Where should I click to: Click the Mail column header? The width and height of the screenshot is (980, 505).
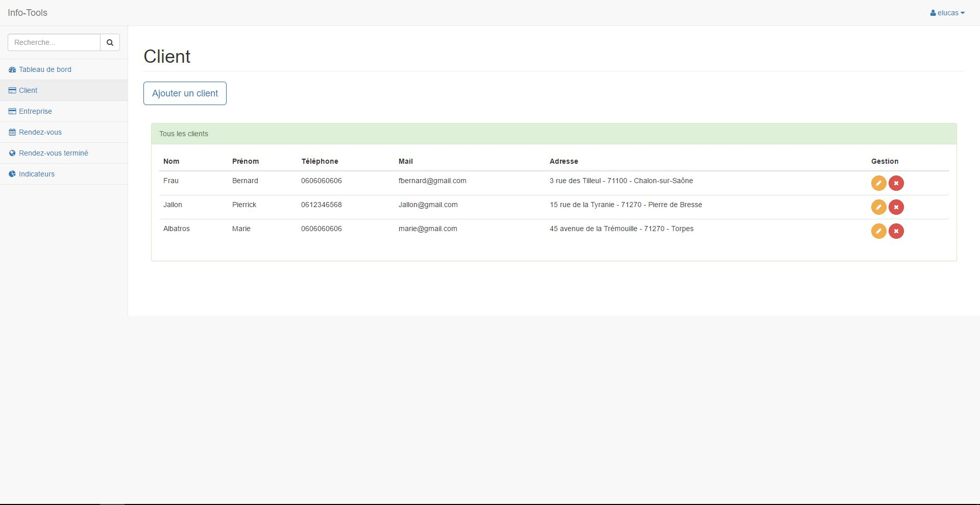(x=406, y=161)
